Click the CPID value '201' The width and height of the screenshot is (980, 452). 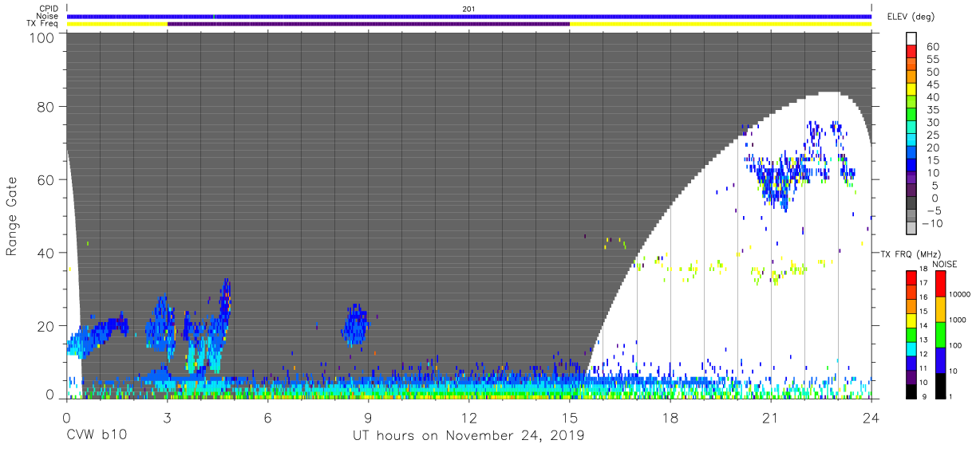[468, 9]
